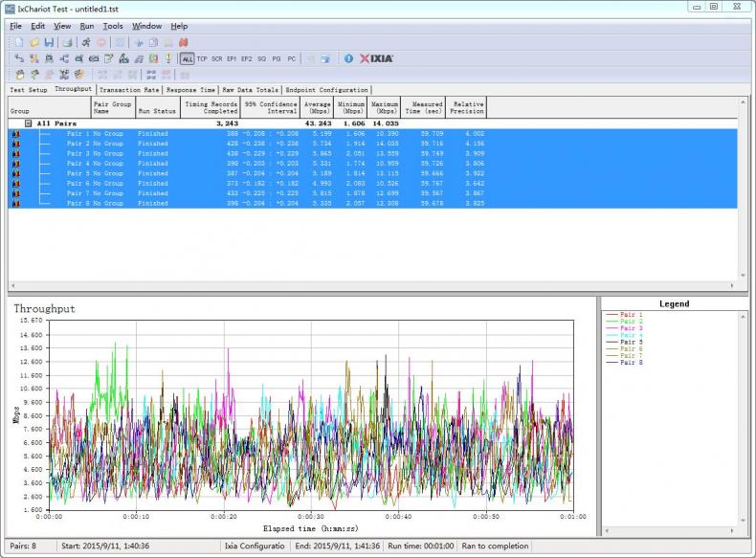Collapse the All Pairs tree group
The image size is (756, 558).
coord(28,123)
